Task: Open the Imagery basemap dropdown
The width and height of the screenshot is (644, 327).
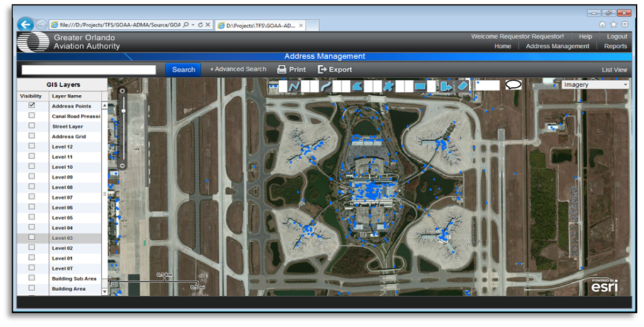Action: click(x=595, y=84)
